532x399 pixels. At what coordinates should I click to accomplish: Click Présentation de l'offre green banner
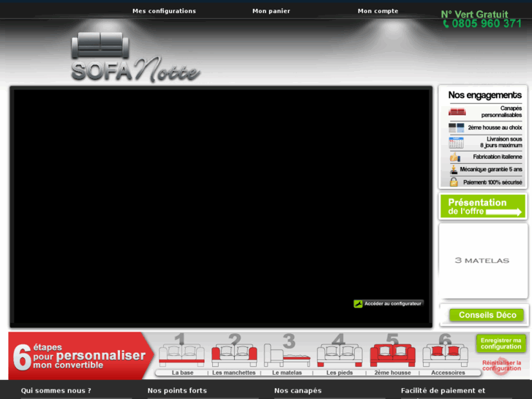coord(483,206)
